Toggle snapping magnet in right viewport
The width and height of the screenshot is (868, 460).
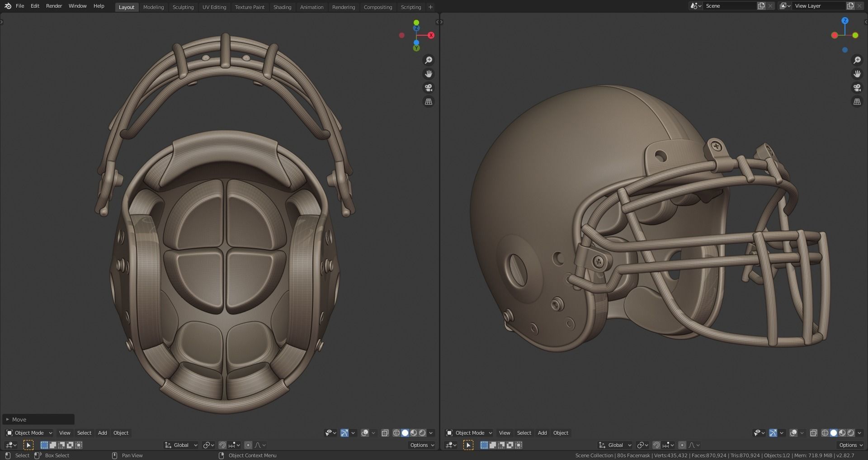click(656, 445)
